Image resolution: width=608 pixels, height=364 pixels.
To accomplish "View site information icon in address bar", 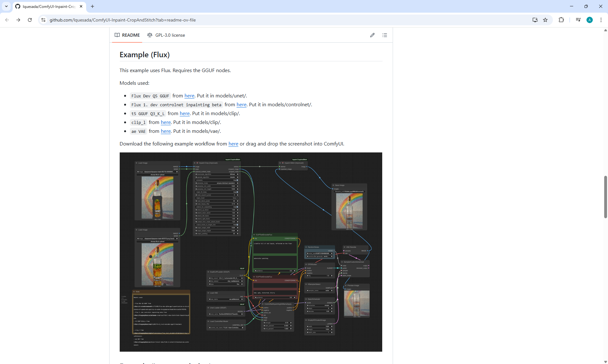I will point(43,20).
